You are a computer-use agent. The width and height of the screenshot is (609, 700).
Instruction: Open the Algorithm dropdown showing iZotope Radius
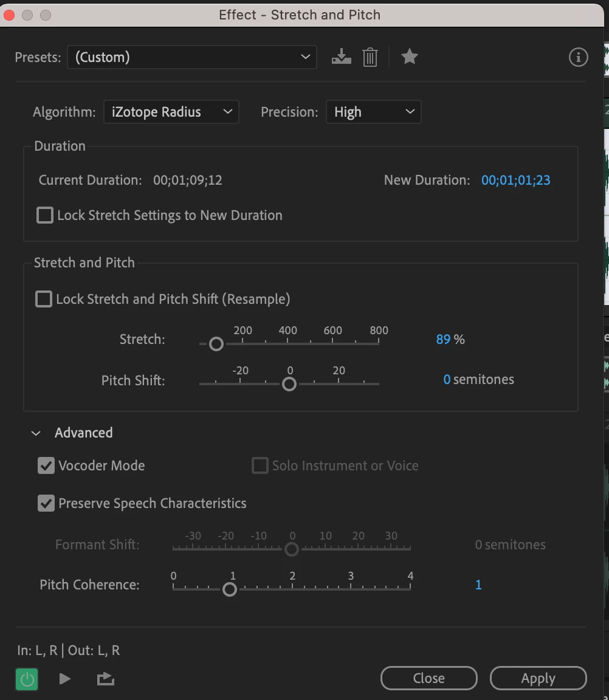click(171, 112)
